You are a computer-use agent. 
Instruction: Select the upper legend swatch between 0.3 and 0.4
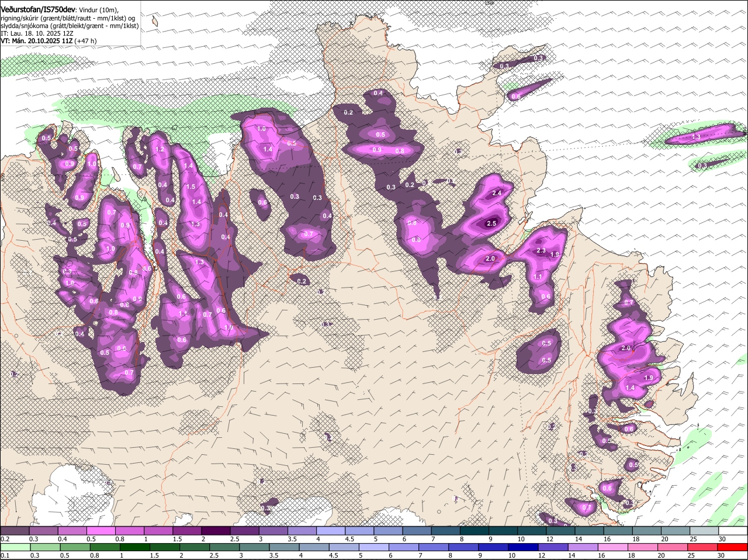(x=44, y=531)
